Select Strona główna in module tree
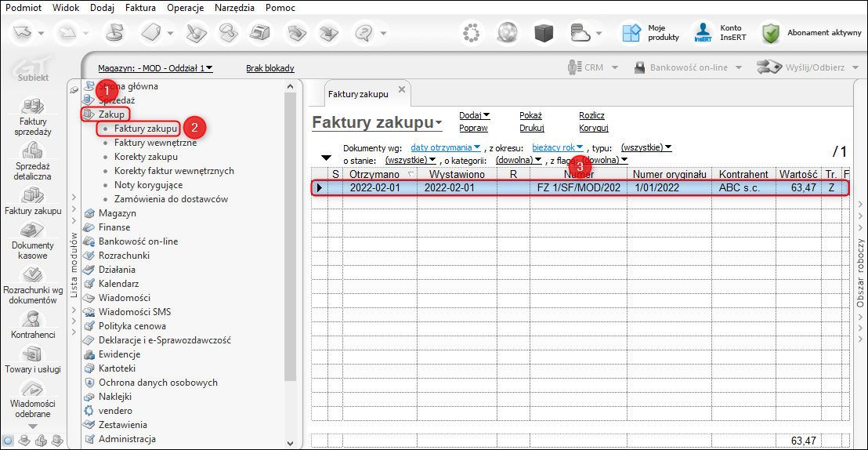Image resolution: width=868 pixels, height=450 pixels. pos(128,86)
